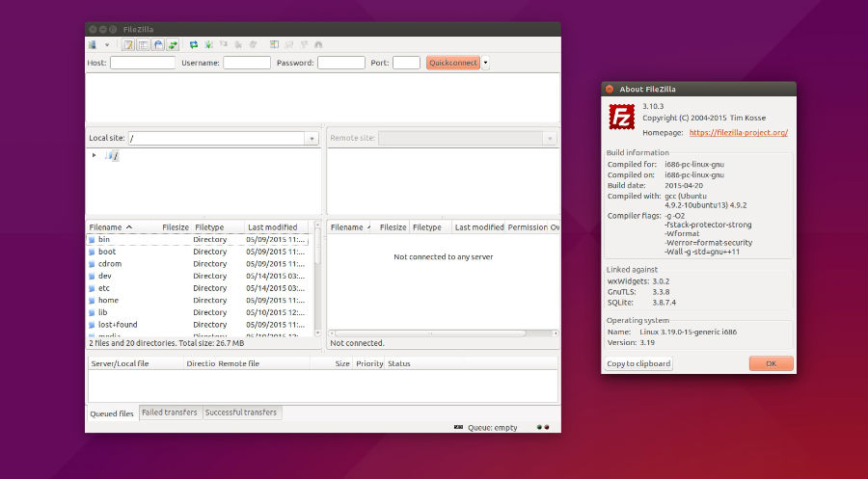Expand the root folder tree node
868x479 pixels.
(x=95, y=155)
